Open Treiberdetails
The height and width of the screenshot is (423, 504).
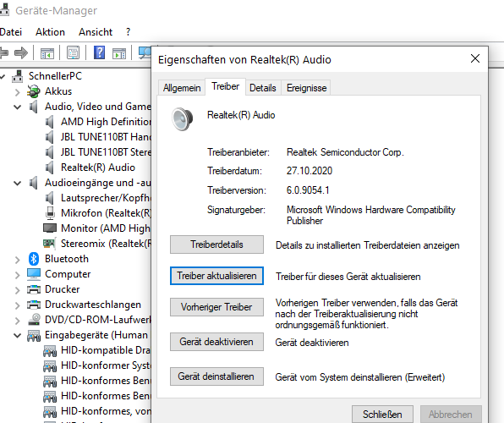tap(216, 244)
